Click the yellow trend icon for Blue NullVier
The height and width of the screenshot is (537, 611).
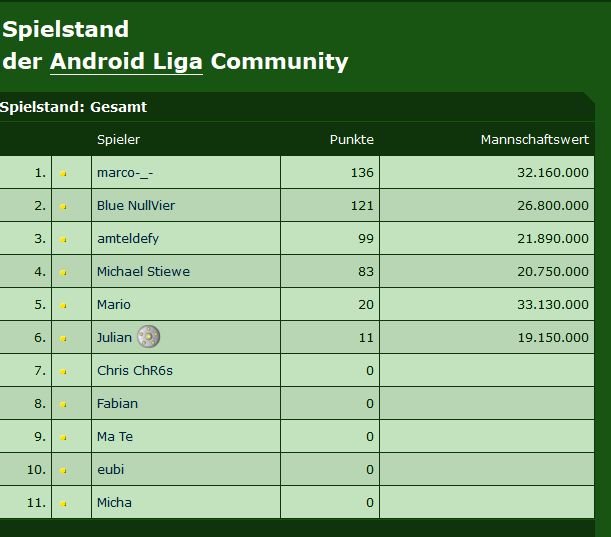click(x=64, y=207)
